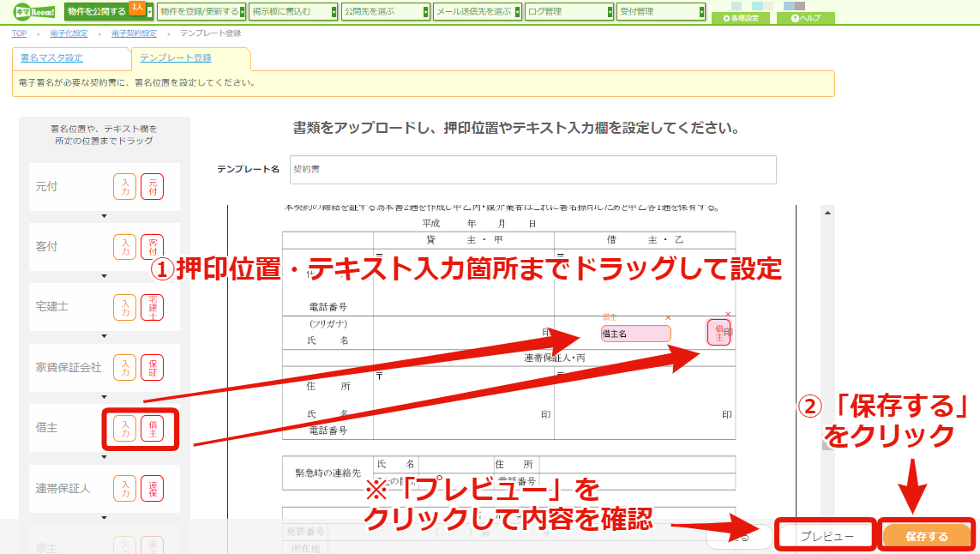
Task: Click the 借主 red stamp icon in sidebar
Action: pos(153,428)
